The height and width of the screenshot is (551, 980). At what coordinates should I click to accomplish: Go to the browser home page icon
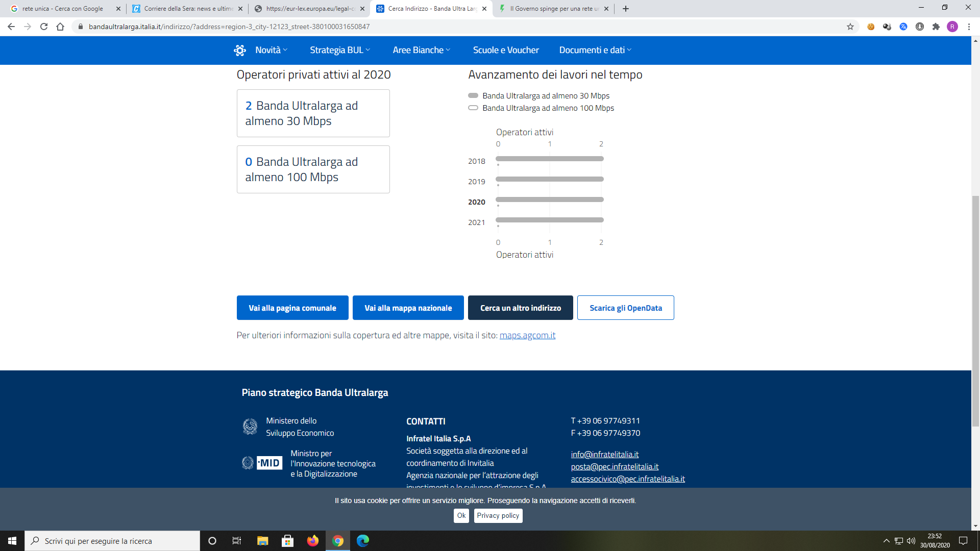tap(60, 27)
